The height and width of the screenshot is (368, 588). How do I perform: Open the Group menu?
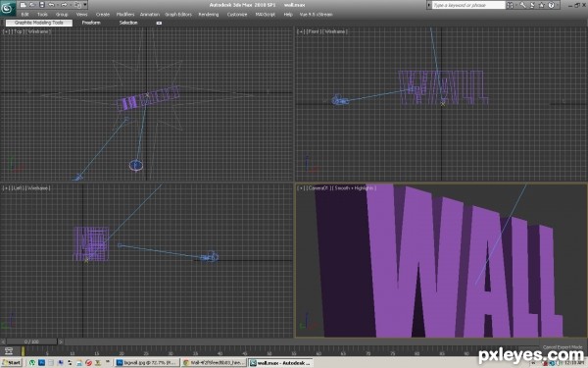[x=62, y=15]
